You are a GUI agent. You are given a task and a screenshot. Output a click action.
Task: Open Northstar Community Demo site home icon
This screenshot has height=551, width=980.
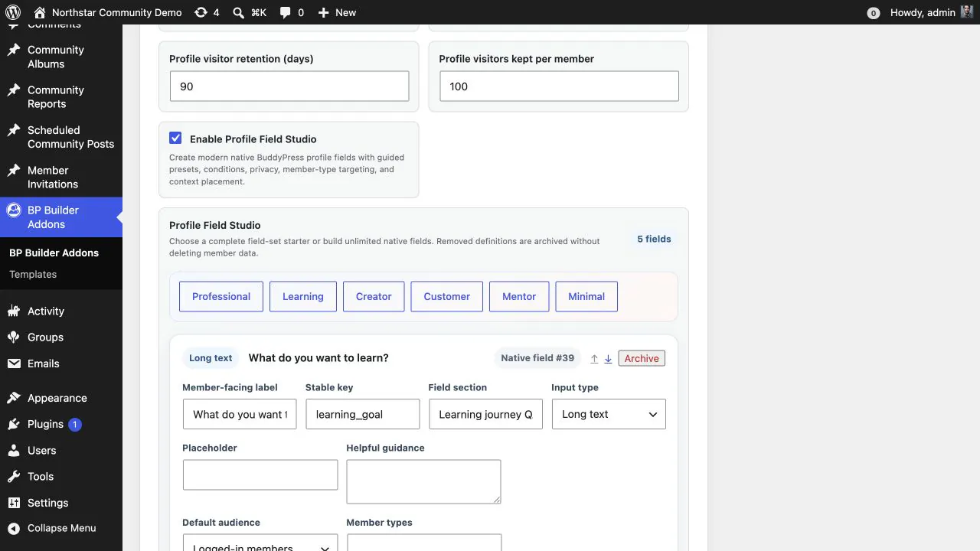point(39,12)
